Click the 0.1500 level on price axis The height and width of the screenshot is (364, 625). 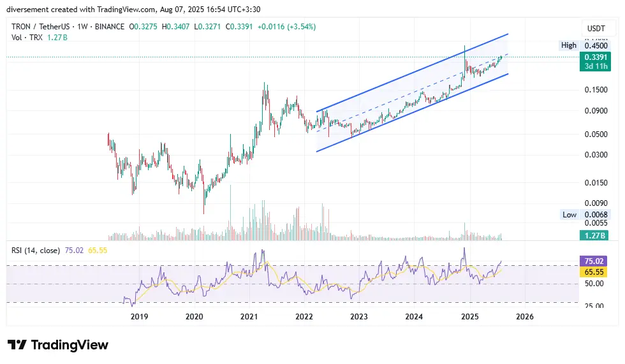click(595, 90)
